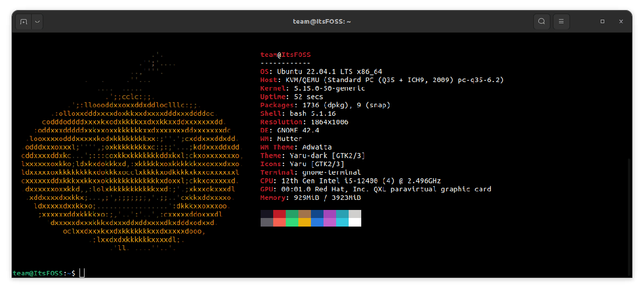The image size is (644, 291).
Task: Click the purple swatch in top color row
Action: pos(330,214)
